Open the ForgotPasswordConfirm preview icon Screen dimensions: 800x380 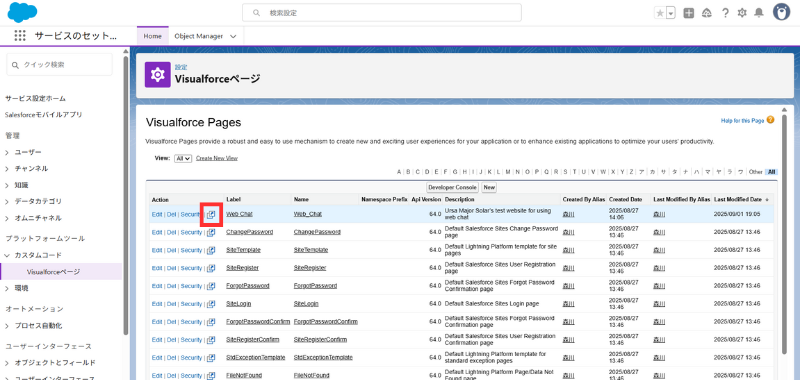point(211,322)
